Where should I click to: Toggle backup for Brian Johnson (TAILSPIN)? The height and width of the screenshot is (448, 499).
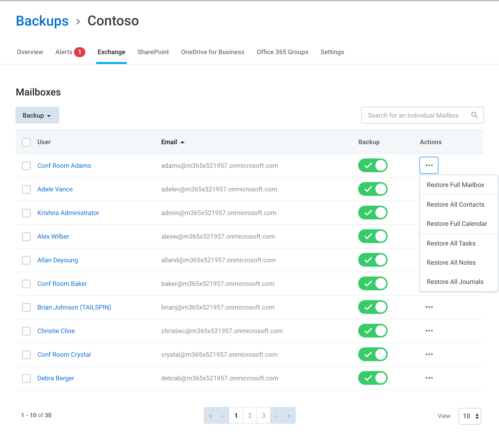[x=373, y=307]
